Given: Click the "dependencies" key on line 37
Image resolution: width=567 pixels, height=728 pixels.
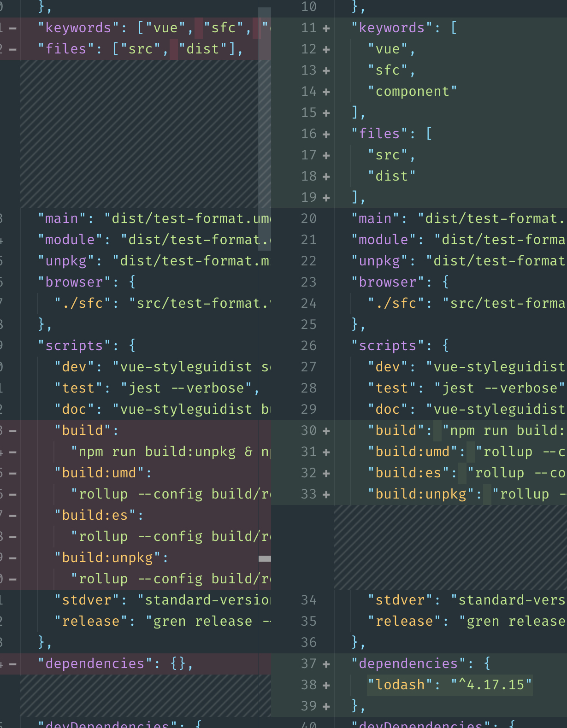Looking at the screenshot, I should [408, 663].
